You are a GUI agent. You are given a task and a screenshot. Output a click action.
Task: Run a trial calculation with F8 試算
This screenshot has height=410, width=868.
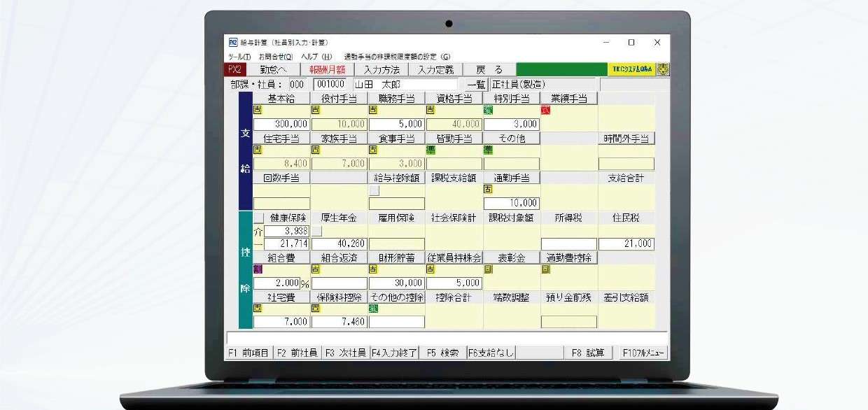pyautogui.click(x=589, y=353)
